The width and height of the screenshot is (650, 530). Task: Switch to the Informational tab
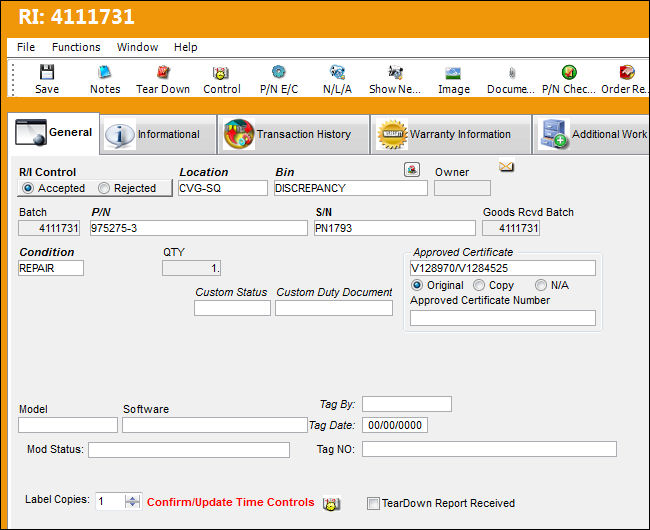[x=158, y=134]
